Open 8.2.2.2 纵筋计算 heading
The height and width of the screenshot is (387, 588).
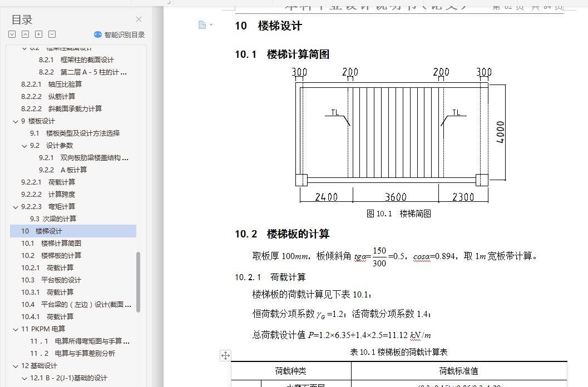[48, 96]
